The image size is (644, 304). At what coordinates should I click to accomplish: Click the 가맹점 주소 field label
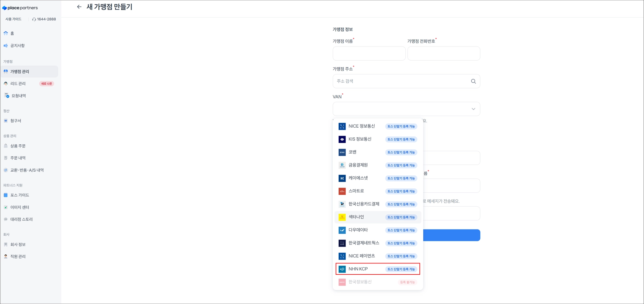(x=343, y=69)
